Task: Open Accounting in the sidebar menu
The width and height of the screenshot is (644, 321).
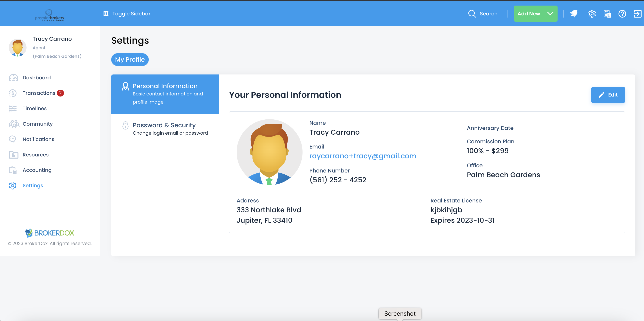Action: [x=37, y=170]
